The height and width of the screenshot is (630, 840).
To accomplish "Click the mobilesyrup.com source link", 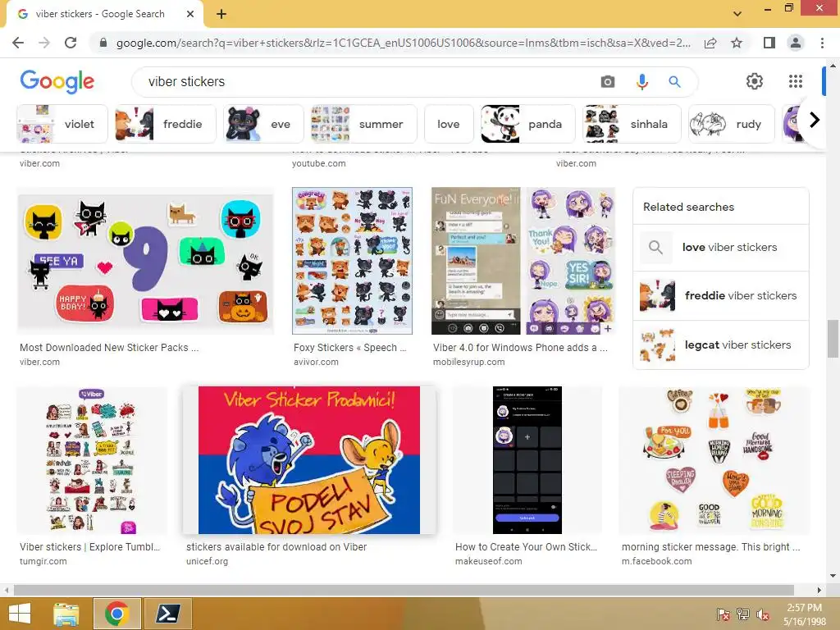I will [468, 362].
